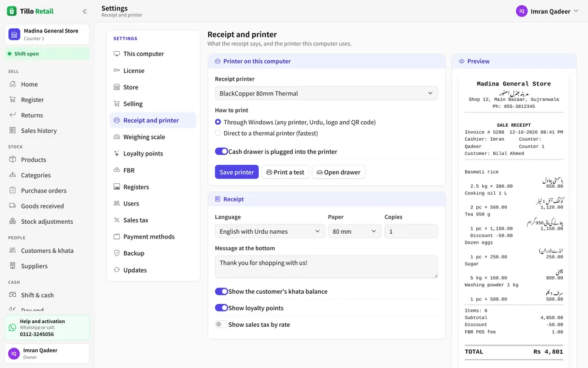Click the WhatsApp icon in Help and activation
Image resolution: width=588 pixels, height=368 pixels.
12,327
